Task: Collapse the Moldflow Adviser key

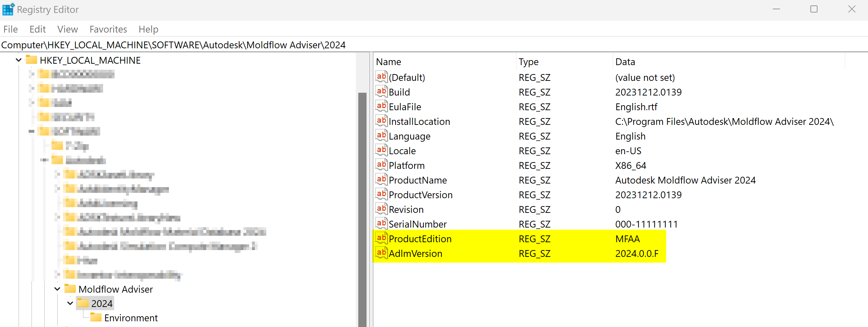Action: point(57,289)
